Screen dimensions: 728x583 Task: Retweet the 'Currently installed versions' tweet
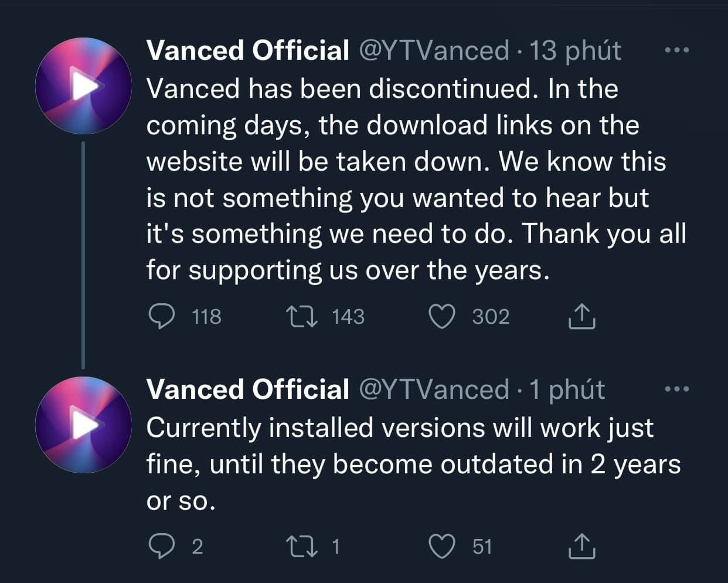point(302,547)
